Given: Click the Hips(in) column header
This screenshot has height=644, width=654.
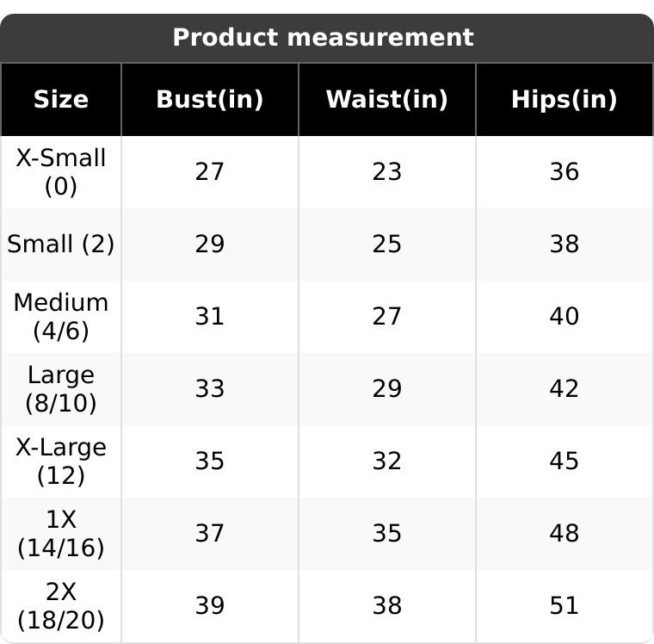Looking at the screenshot, I should (x=564, y=100).
